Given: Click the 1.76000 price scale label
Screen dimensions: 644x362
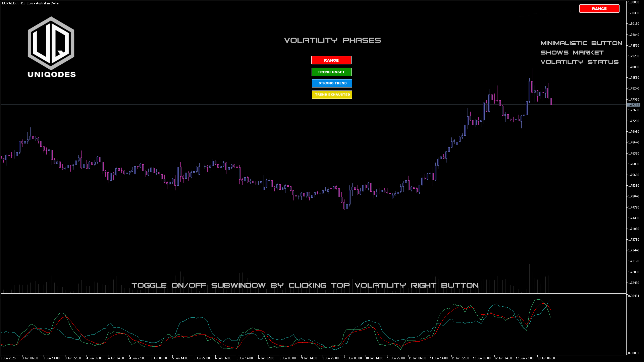Looking at the screenshot, I should pyautogui.click(x=634, y=164).
